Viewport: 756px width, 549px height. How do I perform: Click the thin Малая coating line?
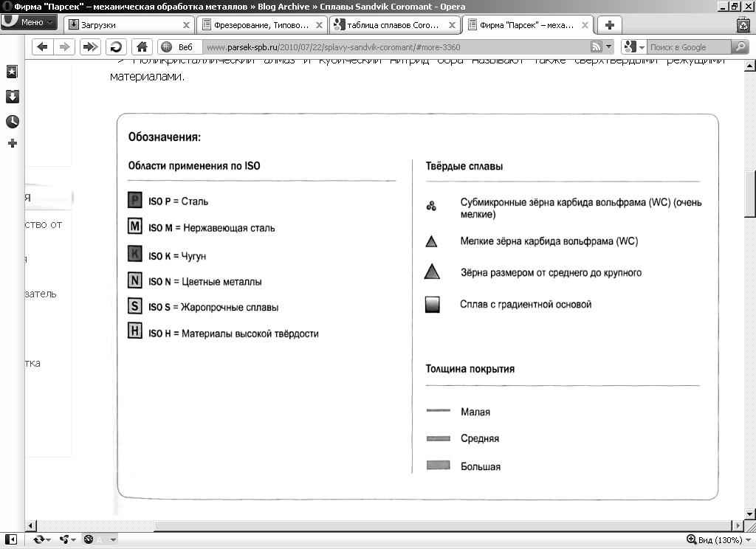point(439,411)
